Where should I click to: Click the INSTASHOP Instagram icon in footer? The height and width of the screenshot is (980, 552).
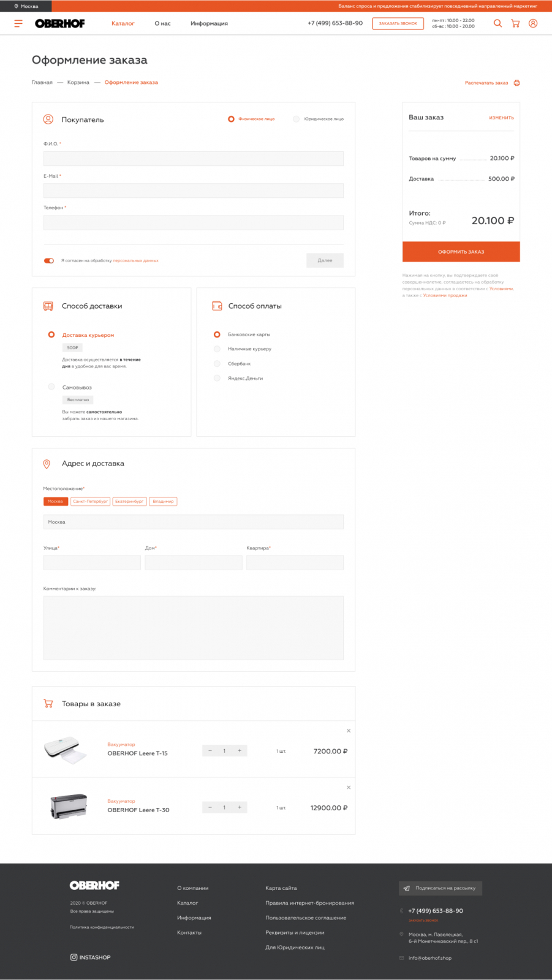coord(74,957)
